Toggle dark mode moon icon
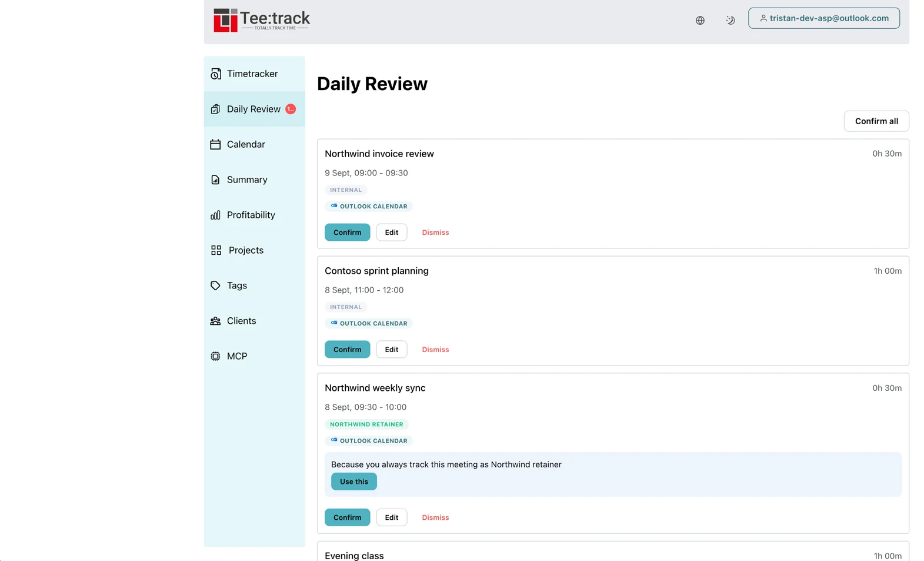The height and width of the screenshot is (561, 924). (x=730, y=20)
